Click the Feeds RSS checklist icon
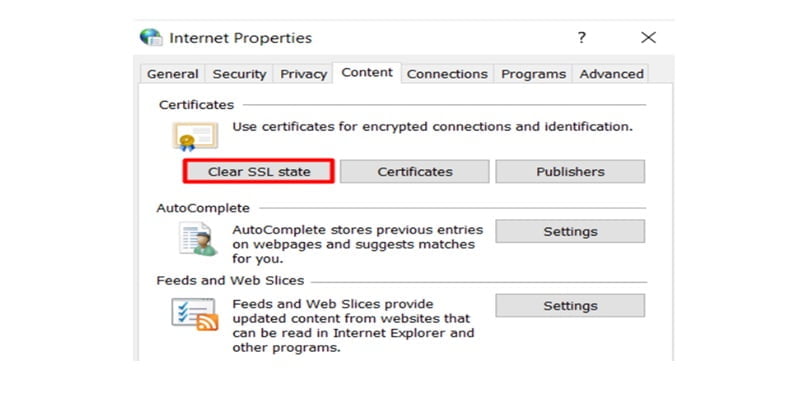800x413 pixels. (195, 314)
